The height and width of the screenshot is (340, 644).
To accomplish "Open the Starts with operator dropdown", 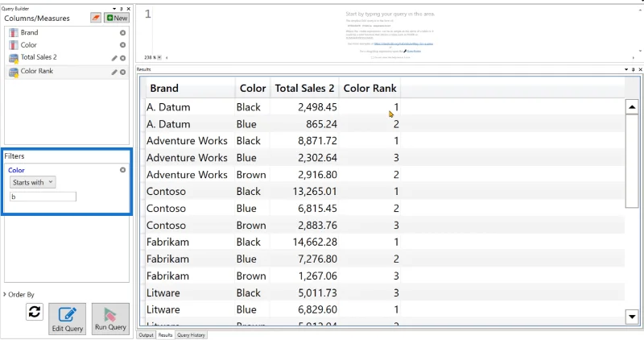I will click(x=32, y=182).
